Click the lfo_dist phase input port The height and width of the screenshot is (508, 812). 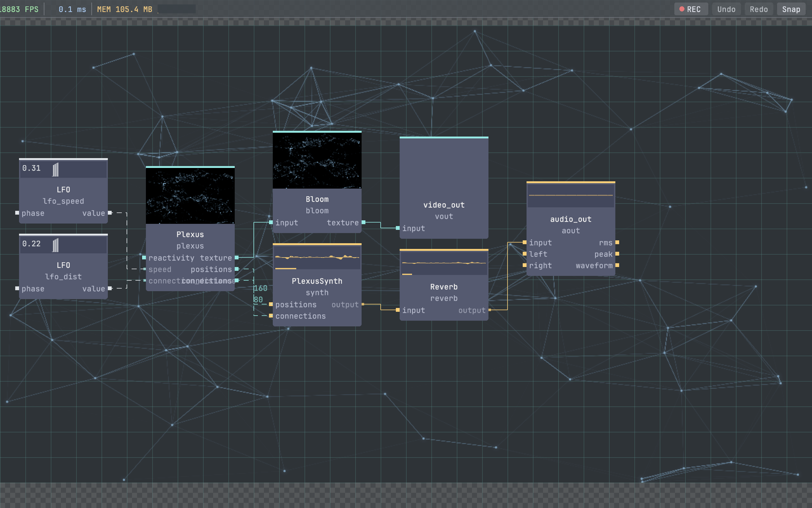point(17,288)
